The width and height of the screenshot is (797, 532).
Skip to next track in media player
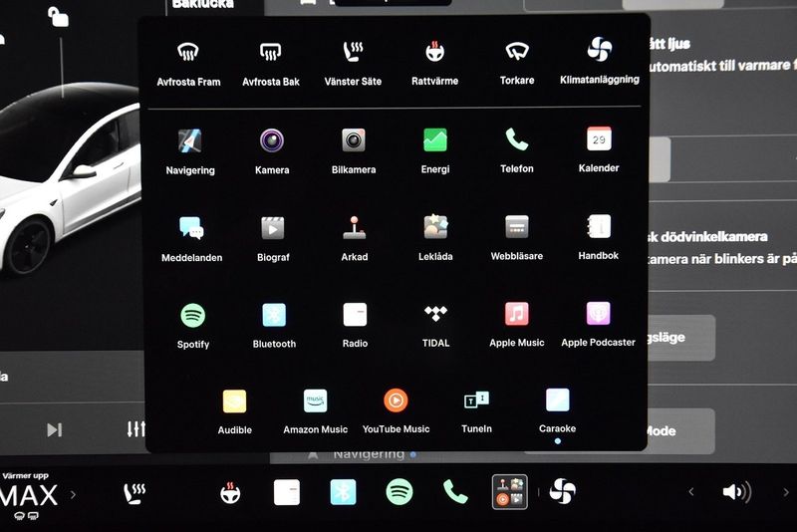coord(55,429)
